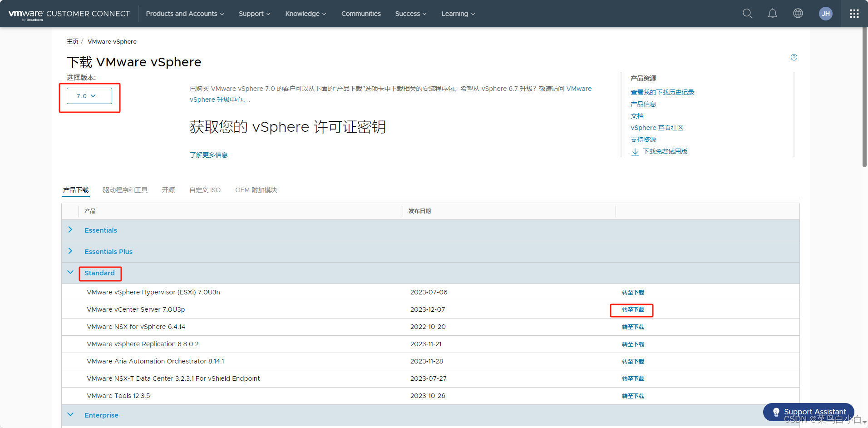Click 转至下载 for vSphere Replication 8.8.0.2
This screenshot has height=428, width=868.
633,344
